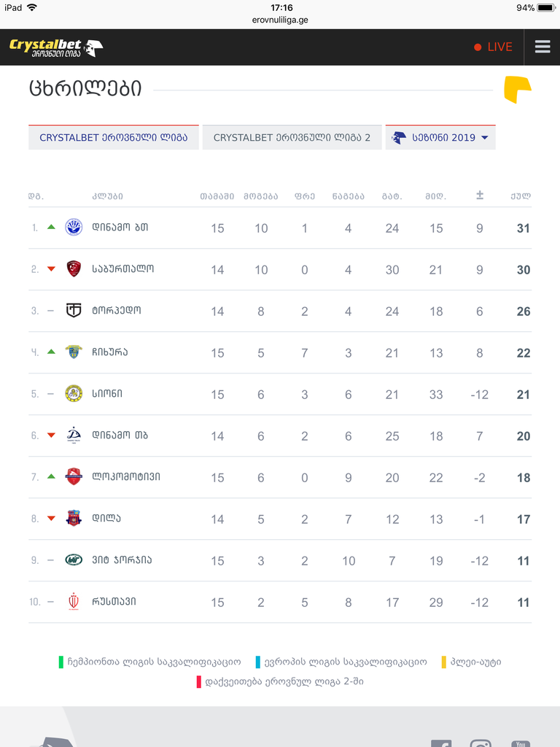Open the LIVE section link
The height and width of the screenshot is (747, 560).
tap(494, 47)
